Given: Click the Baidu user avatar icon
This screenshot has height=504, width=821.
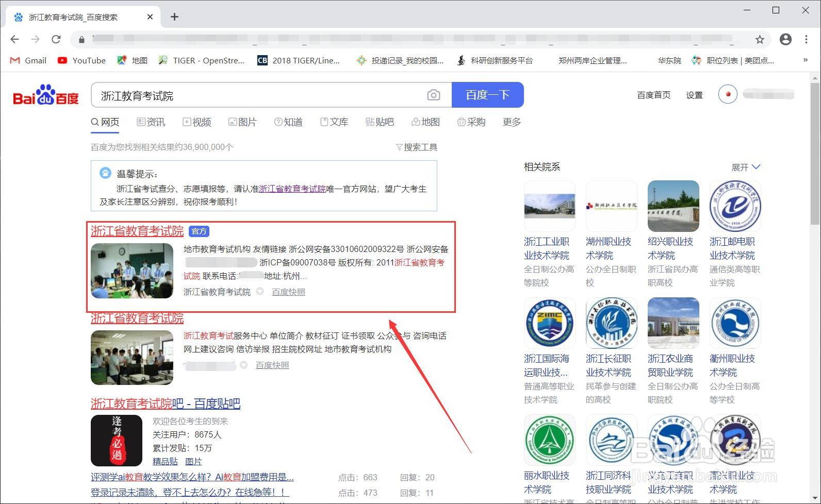Looking at the screenshot, I should click(728, 94).
